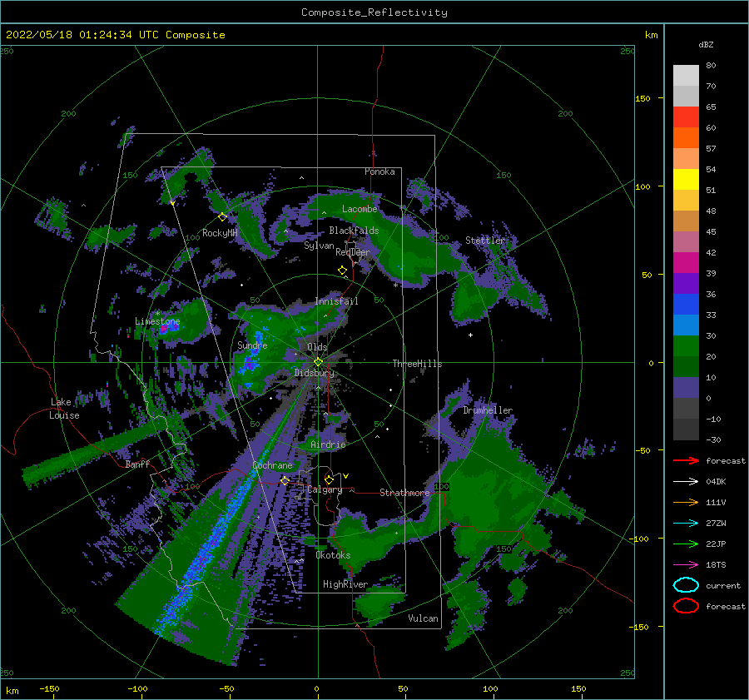Viewport: 749px width, 700px height.
Task: Click the ThreeHills city label
Action: pyautogui.click(x=418, y=364)
